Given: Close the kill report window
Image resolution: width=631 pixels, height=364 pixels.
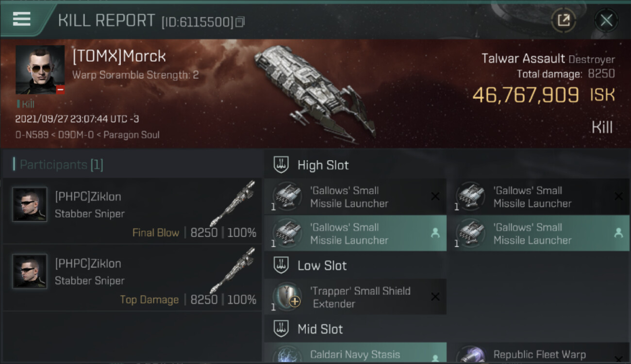Looking at the screenshot, I should pos(606,20).
